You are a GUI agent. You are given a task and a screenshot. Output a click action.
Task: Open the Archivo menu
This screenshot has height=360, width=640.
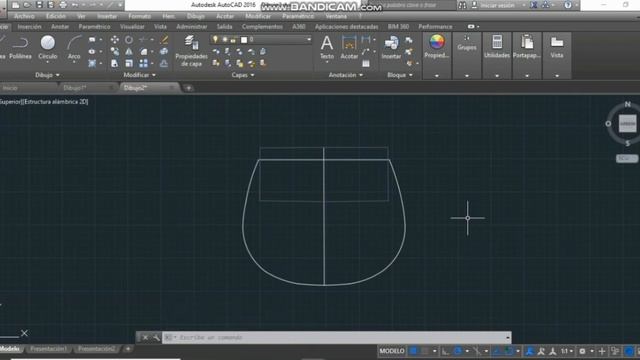click(x=24, y=16)
